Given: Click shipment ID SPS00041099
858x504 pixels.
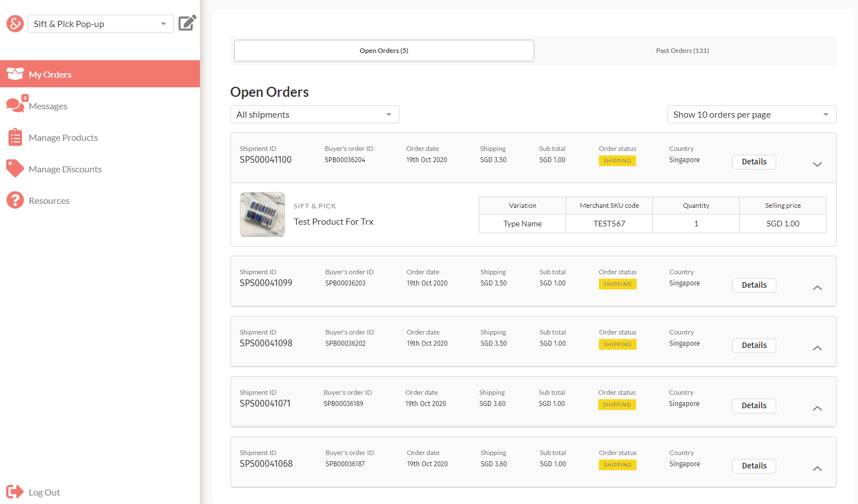Looking at the screenshot, I should point(266,283).
